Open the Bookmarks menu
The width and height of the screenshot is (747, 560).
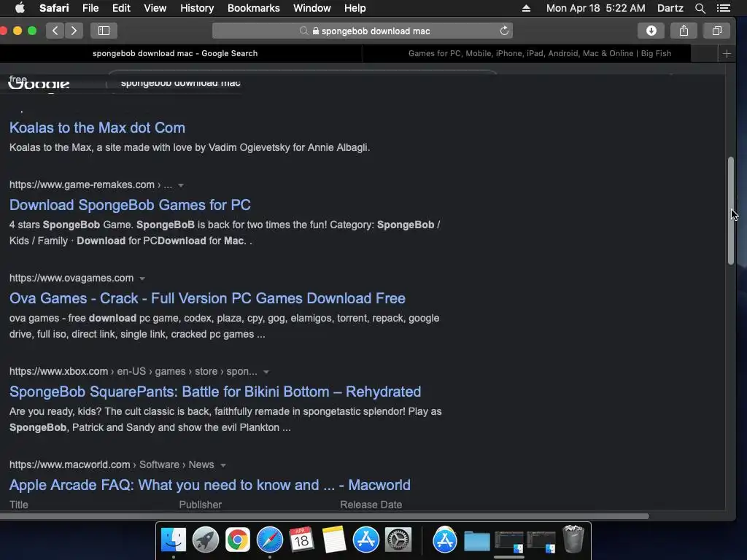click(x=253, y=8)
